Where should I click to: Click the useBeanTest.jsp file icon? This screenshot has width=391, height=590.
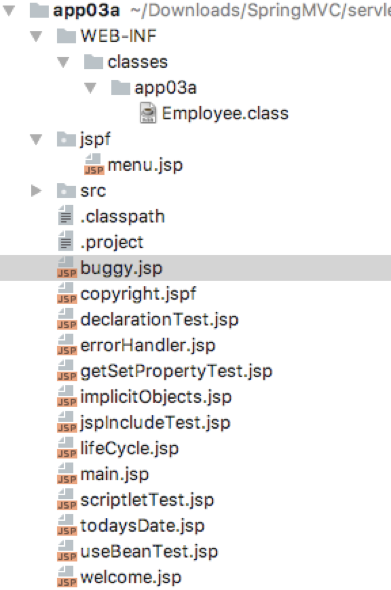coord(67,551)
